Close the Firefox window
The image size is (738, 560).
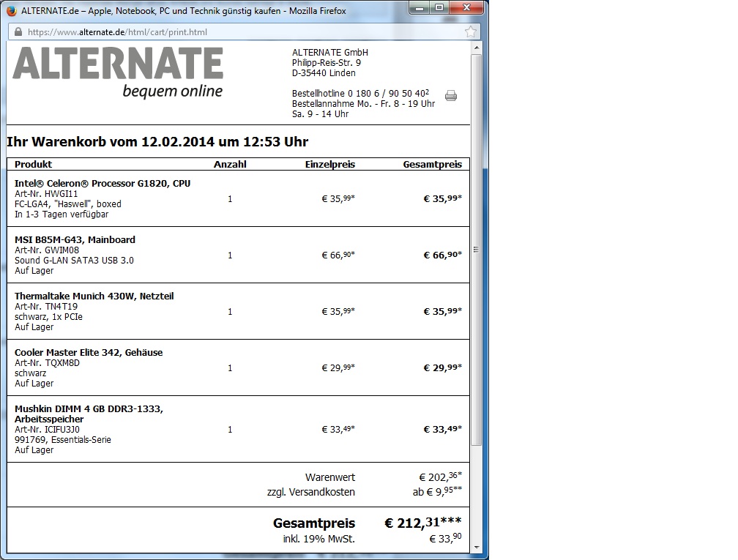point(466,7)
